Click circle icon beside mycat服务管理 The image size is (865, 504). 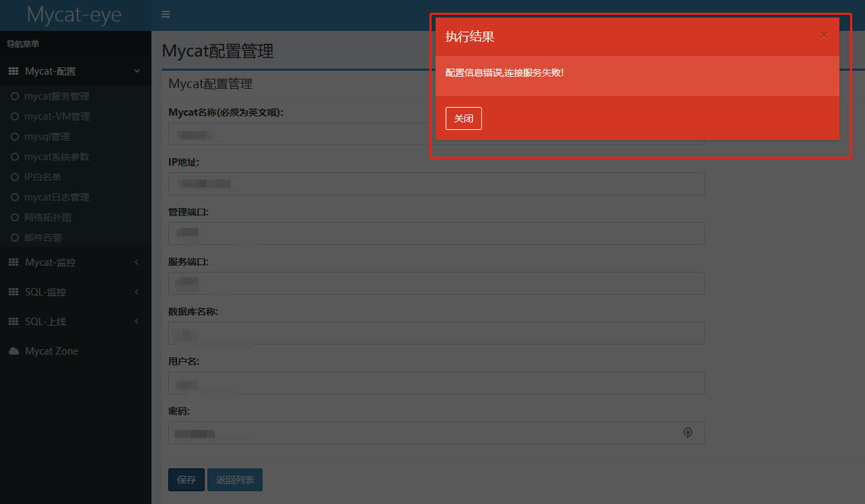15,96
